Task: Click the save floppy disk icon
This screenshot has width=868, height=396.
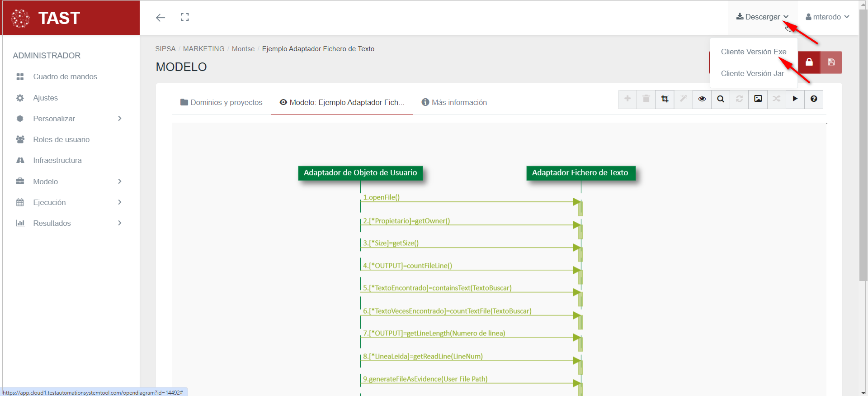Action: point(831,62)
